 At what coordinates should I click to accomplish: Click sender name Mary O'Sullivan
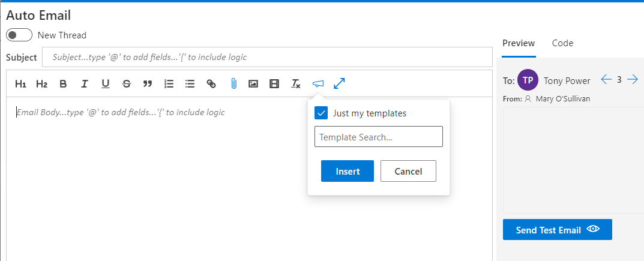[563, 99]
